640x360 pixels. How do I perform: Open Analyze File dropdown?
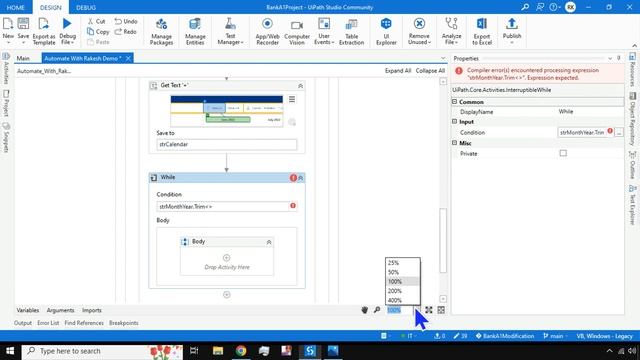[451, 31]
